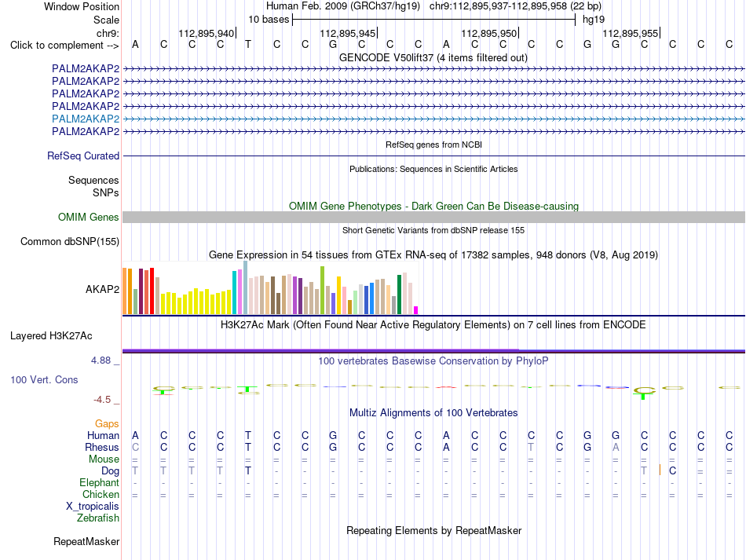The image size is (746, 560).
Task: Click the AKAP2 expression track label
Action: click(x=102, y=289)
